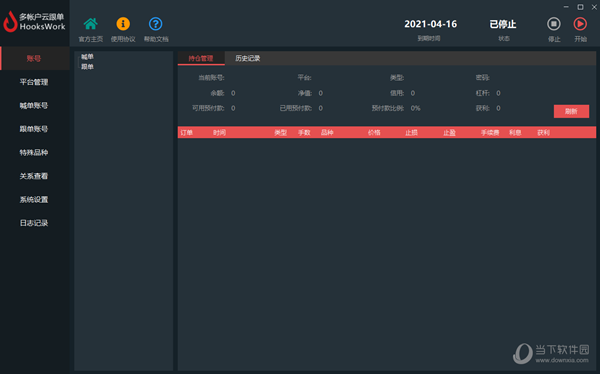Open 日志记录 in the sidebar
Screen dimensions: 600x374
coord(34,223)
